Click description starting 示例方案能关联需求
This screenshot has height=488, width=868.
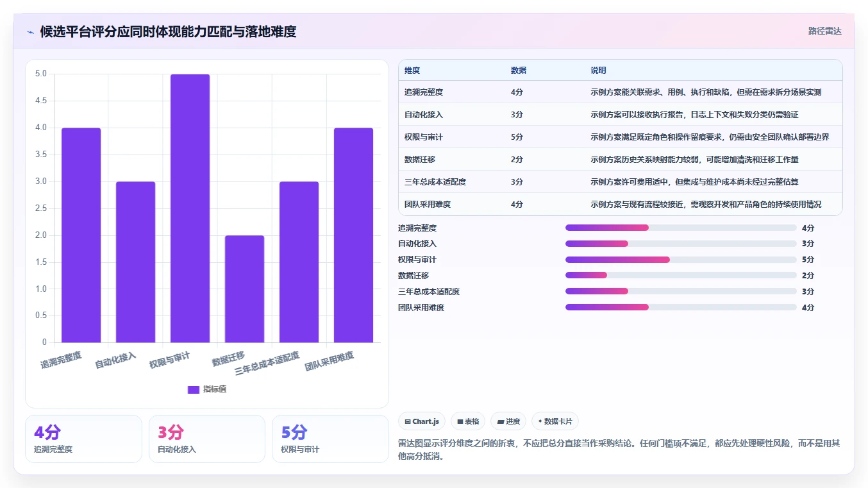pyautogui.click(x=706, y=92)
